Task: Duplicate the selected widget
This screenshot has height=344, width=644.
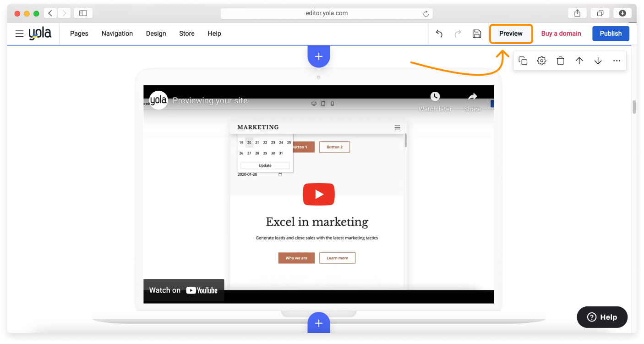Action: [x=523, y=60]
